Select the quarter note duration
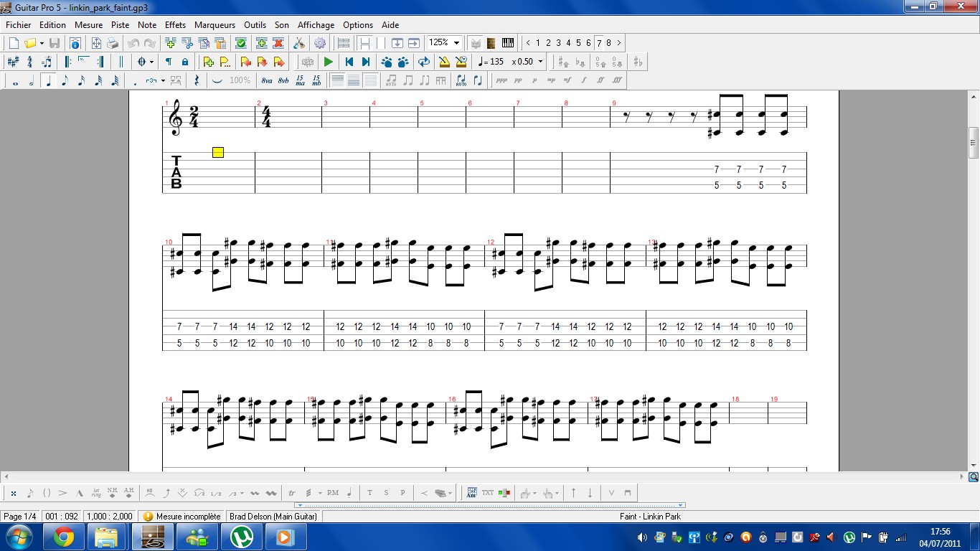The image size is (980, 551). (x=48, y=80)
